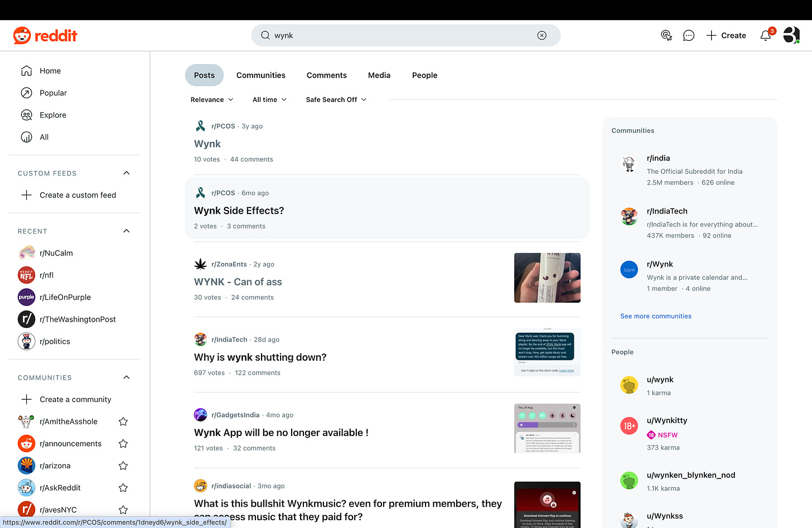Click the r/IndiaTech avatar in Communities panel
This screenshot has width=812, height=528.
click(x=629, y=216)
